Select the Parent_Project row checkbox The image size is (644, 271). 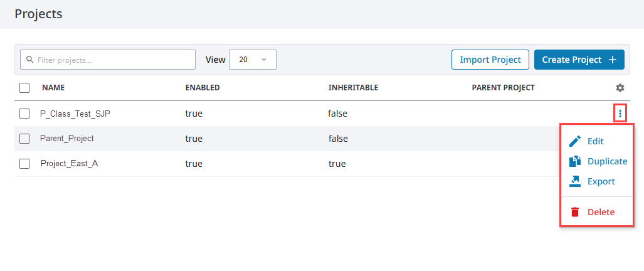(x=24, y=139)
